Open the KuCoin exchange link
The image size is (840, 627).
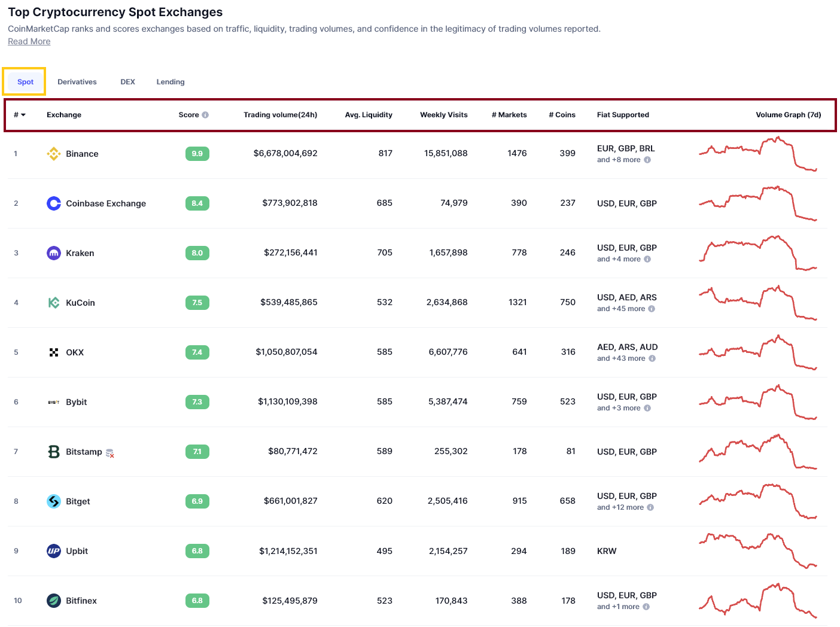pyautogui.click(x=80, y=303)
